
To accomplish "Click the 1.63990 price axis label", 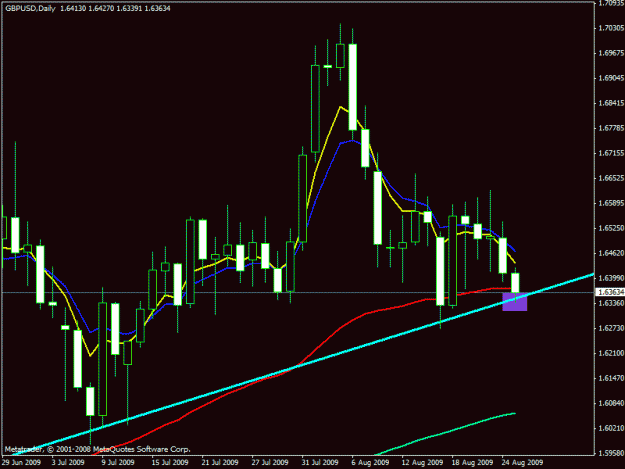I will click(611, 278).
